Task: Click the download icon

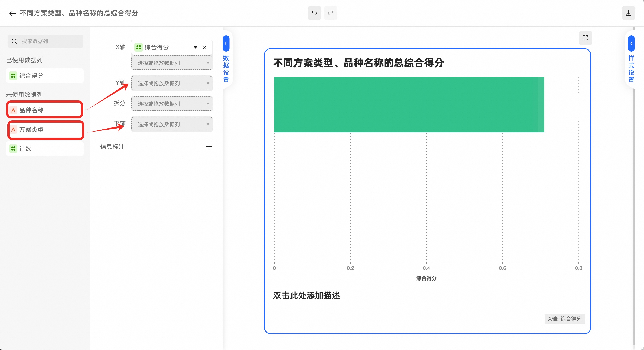Action: (x=628, y=13)
